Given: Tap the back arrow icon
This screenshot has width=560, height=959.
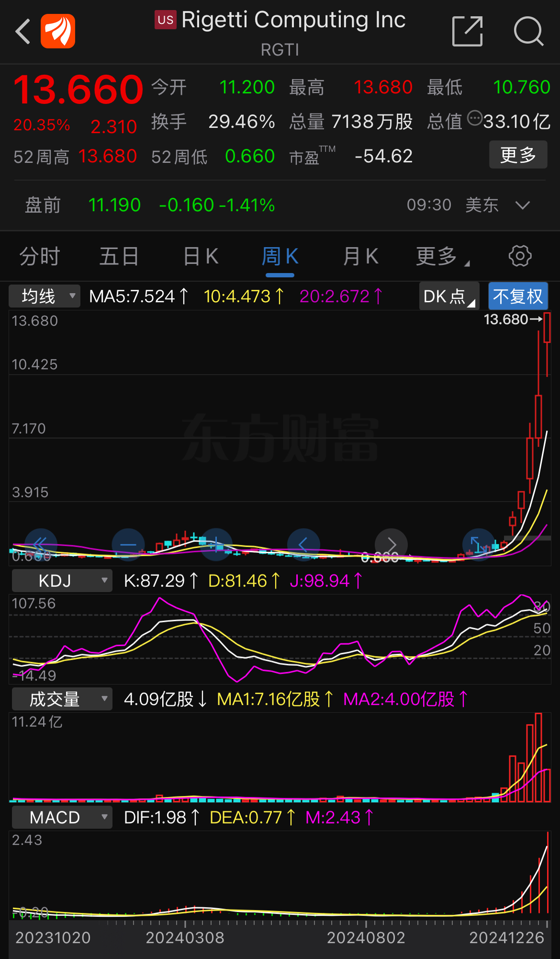Looking at the screenshot, I should 23,32.
